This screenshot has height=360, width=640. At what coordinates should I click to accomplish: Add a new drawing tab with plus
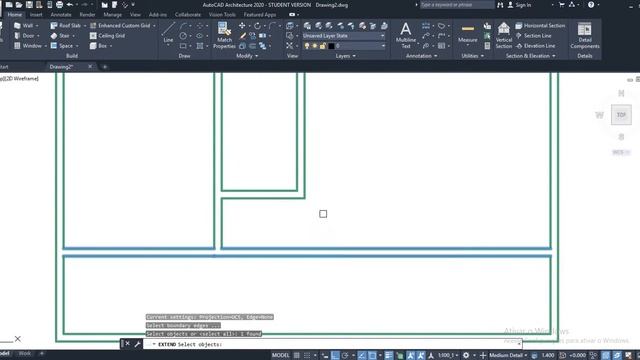pos(105,67)
